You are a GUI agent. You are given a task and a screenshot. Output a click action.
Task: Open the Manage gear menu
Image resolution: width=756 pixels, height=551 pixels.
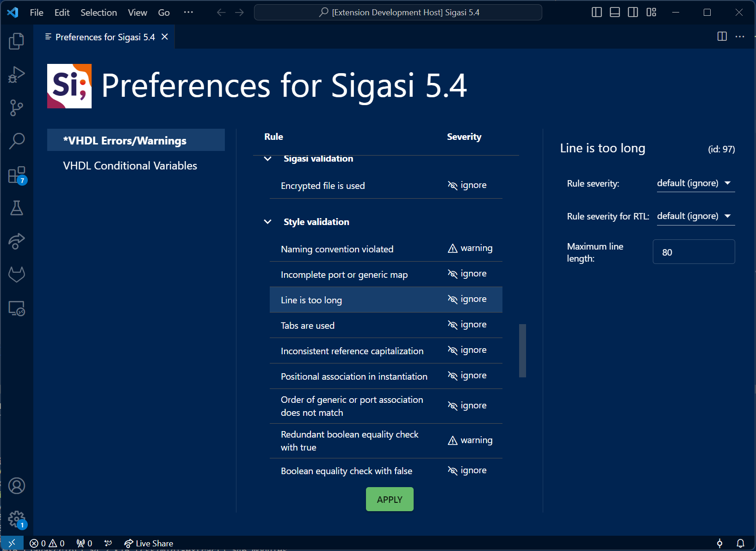[17, 519]
